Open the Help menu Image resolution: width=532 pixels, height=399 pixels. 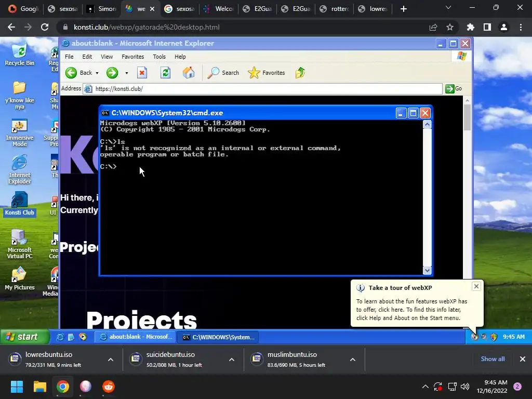pyautogui.click(x=180, y=57)
